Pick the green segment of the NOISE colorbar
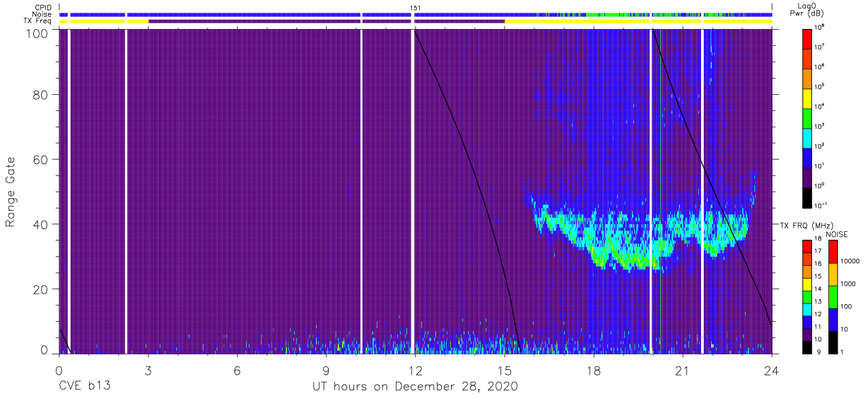 point(832,296)
